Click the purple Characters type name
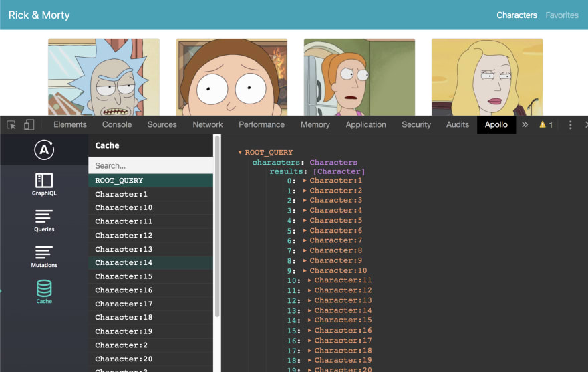The height and width of the screenshot is (372, 588). [333, 162]
